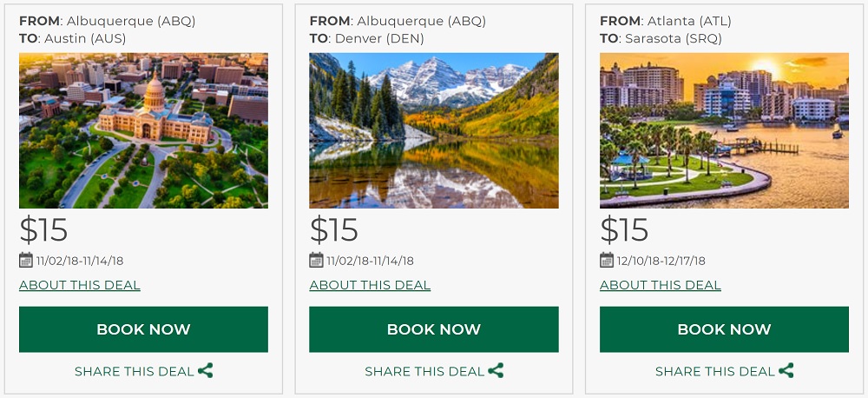This screenshot has width=868, height=398.
Task: Click calendar icon on Denver deal
Action: tap(316, 260)
